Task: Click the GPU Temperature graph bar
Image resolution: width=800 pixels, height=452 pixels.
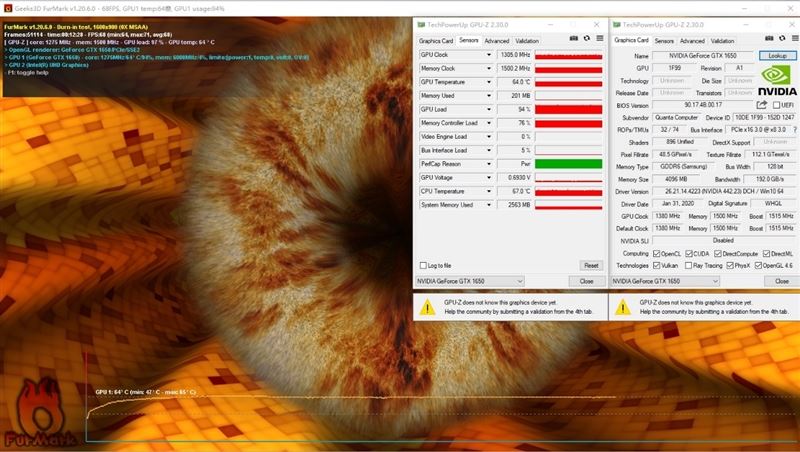Action: point(568,82)
